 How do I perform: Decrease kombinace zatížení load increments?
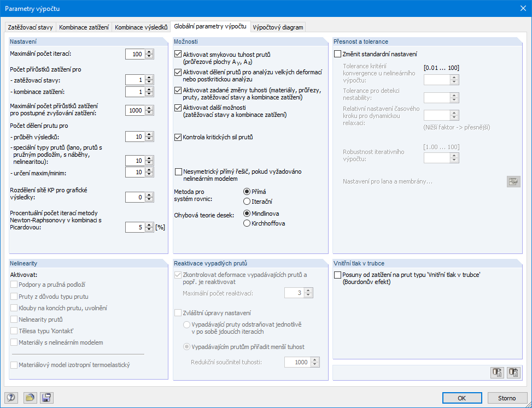pyautogui.click(x=149, y=94)
